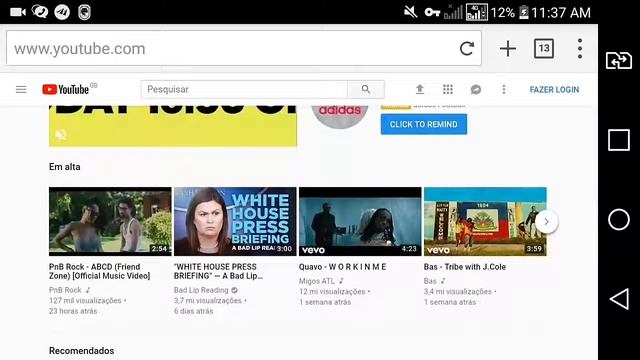Viewport: 640px width, 360px height.
Task: Focus the Pesquisar search field
Action: (x=244, y=89)
